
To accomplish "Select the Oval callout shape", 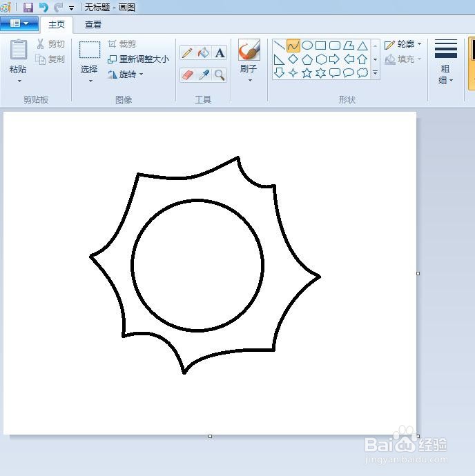I will tap(349, 73).
